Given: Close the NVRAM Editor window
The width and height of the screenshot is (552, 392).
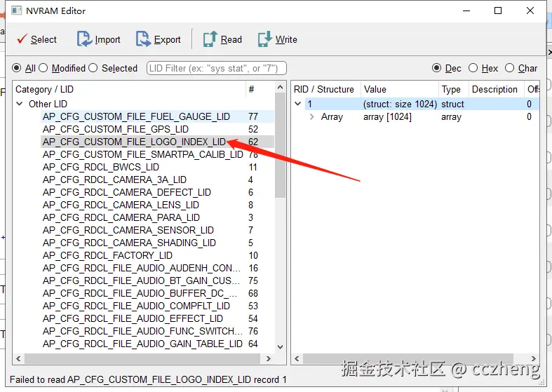Looking at the screenshot, I should (530, 11).
